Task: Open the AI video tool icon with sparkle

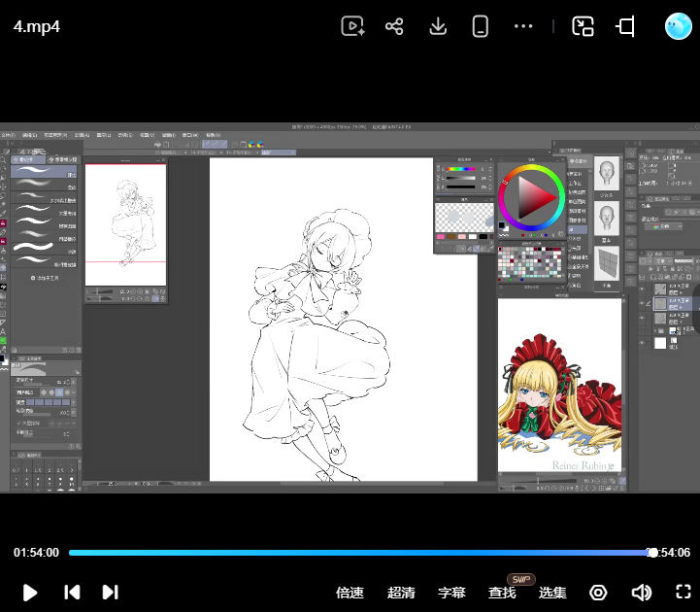Action: tap(352, 26)
